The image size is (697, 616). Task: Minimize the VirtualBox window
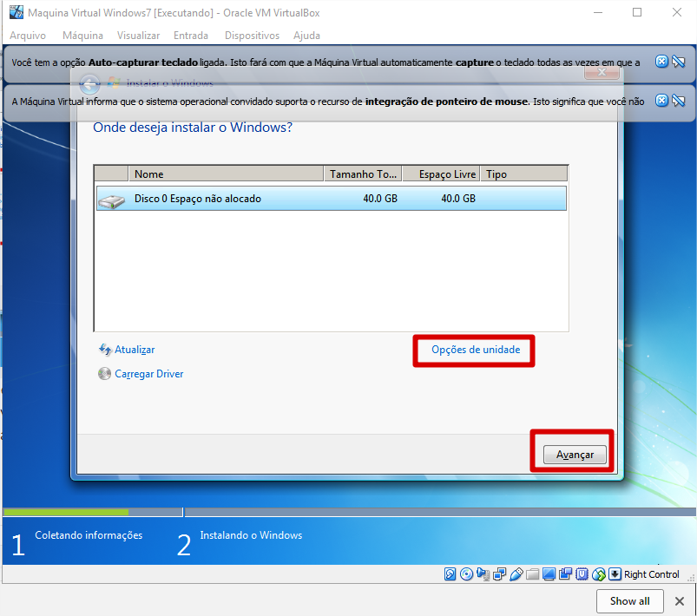(x=598, y=12)
